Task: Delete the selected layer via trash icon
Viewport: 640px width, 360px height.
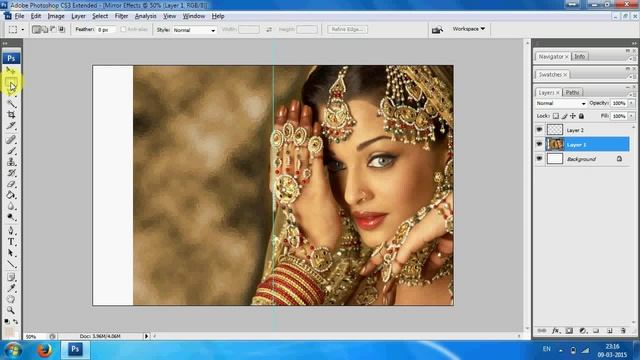Action: tap(623, 331)
